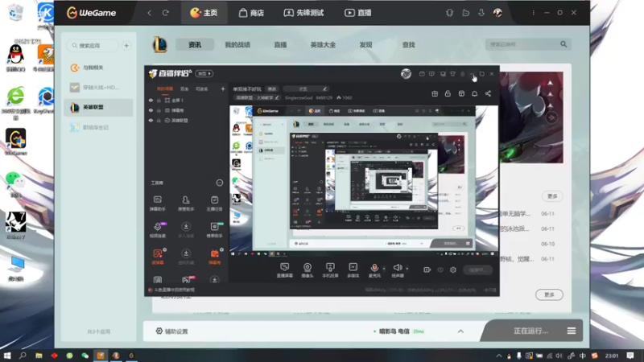Image resolution: width=644 pixels, height=362 pixels.
Task: Toggle lock on 英雄联盟 source
Action: tap(159, 121)
